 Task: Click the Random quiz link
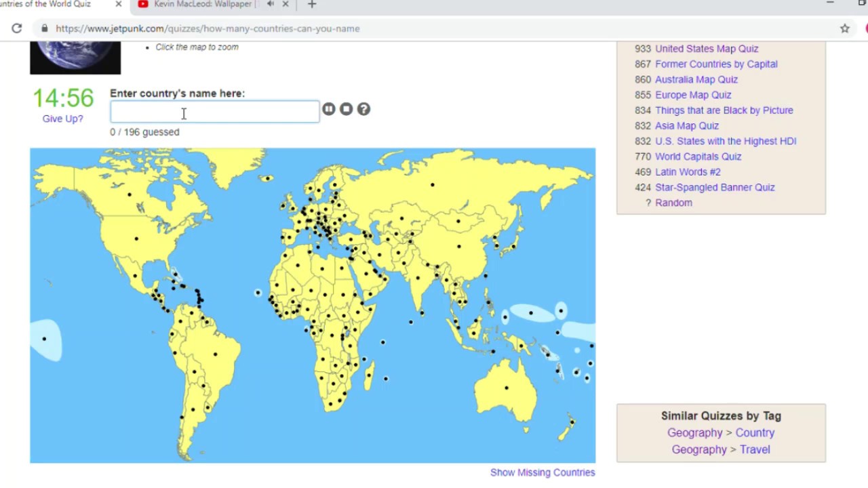673,203
